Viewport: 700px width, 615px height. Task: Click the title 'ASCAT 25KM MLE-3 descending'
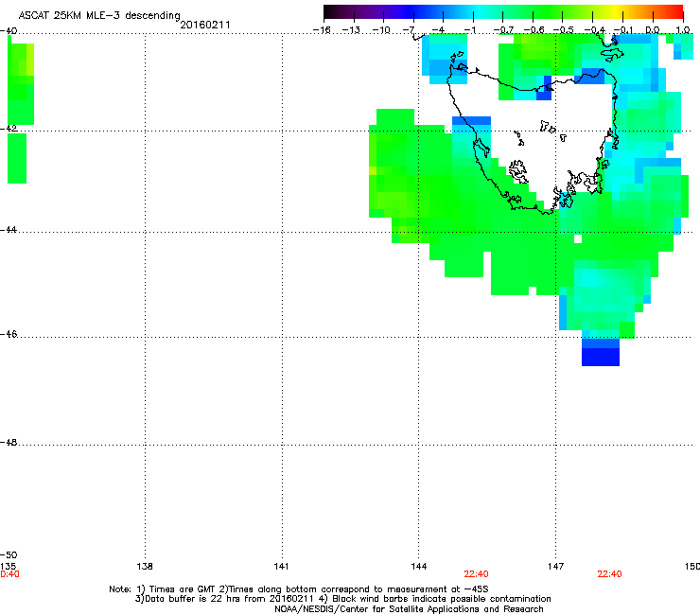pos(99,15)
